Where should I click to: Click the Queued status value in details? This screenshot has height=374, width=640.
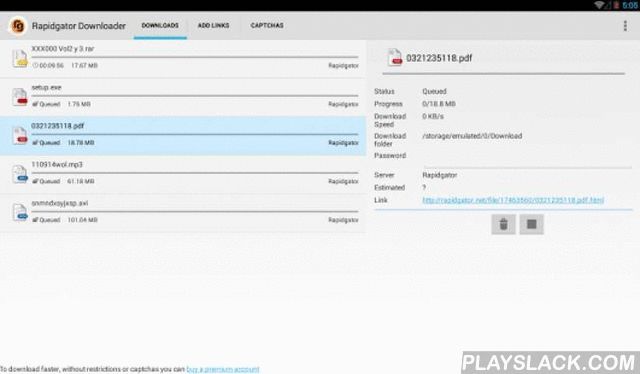434,91
